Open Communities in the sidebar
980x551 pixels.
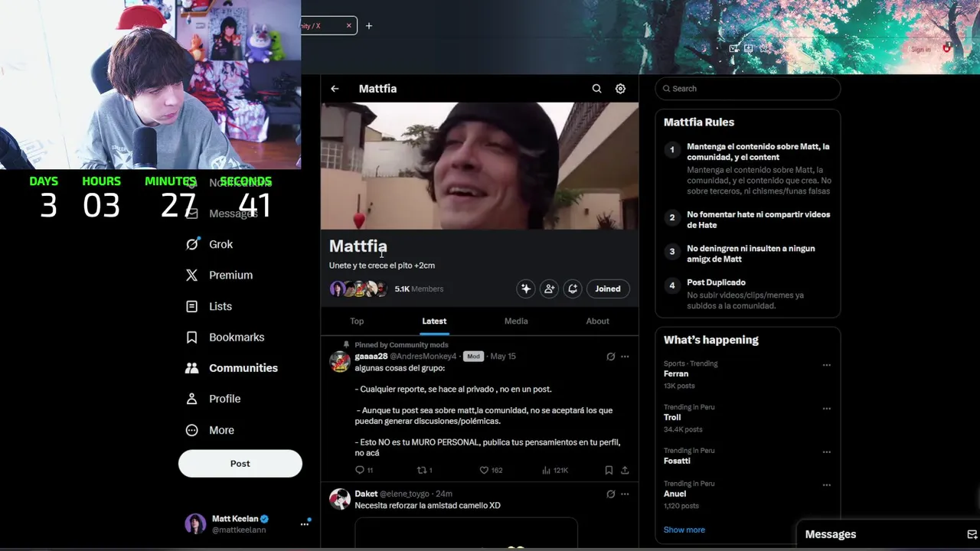point(232,368)
